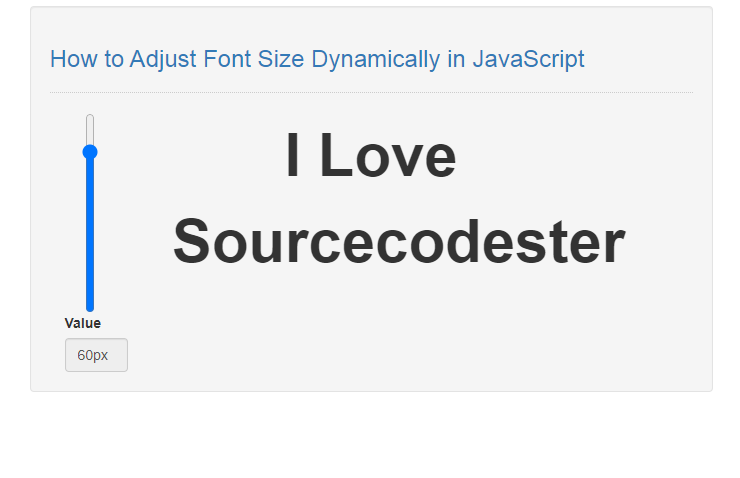Click the word "Adjust" in the heading

click(x=163, y=59)
